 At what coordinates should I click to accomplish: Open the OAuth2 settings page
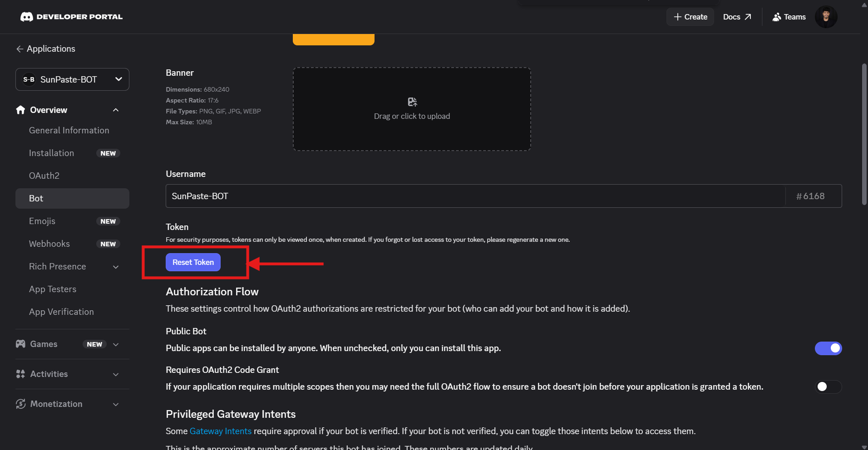click(44, 176)
